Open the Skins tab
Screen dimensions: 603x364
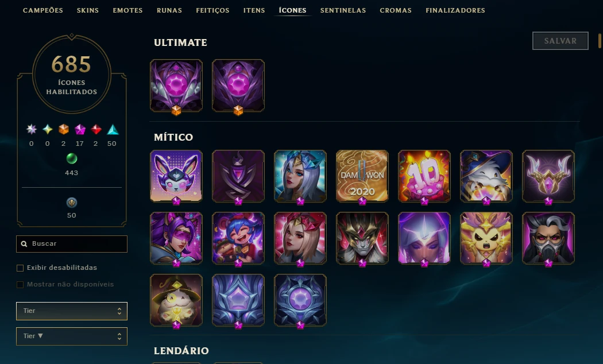[x=88, y=10]
